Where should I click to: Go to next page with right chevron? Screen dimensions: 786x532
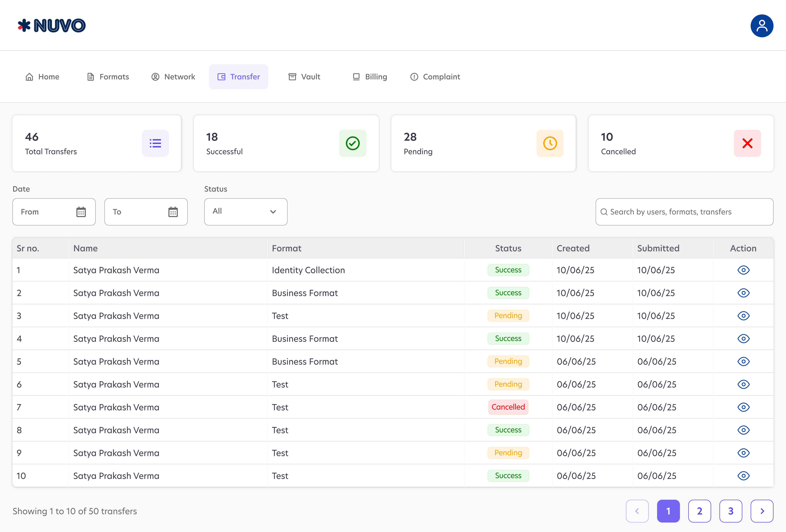point(762,511)
